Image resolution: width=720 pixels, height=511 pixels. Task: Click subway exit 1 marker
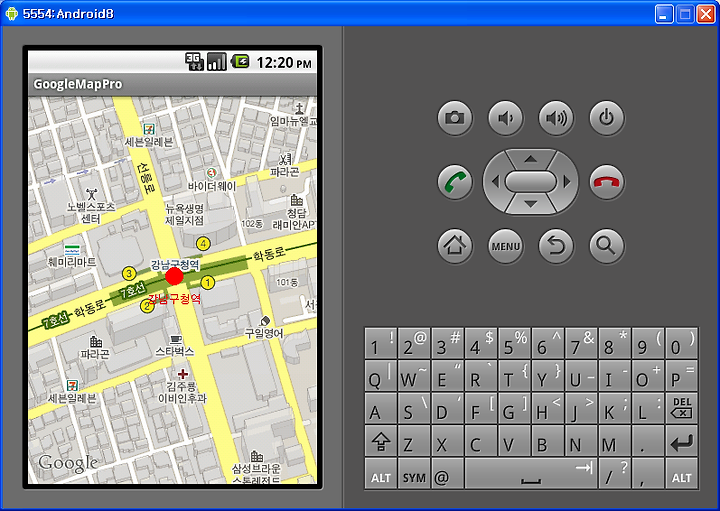(208, 282)
